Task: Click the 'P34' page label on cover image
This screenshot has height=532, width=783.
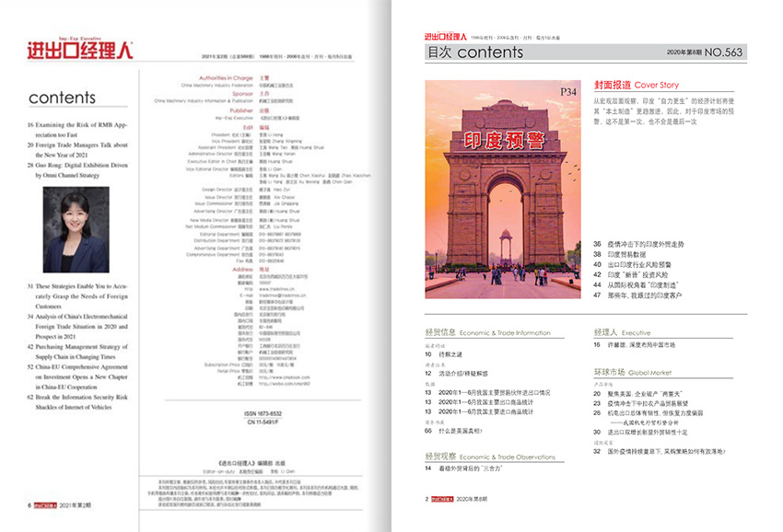Action: click(x=568, y=92)
